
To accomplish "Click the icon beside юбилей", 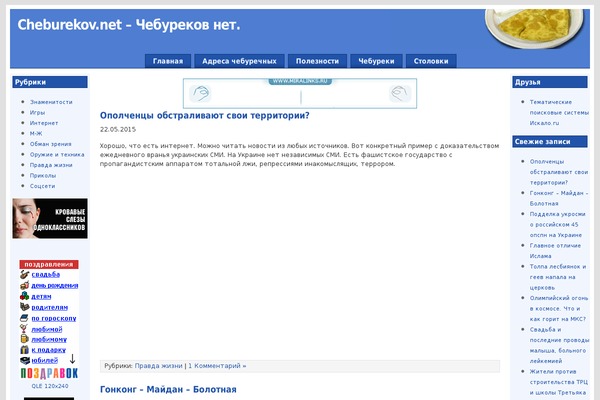I will point(25,360).
